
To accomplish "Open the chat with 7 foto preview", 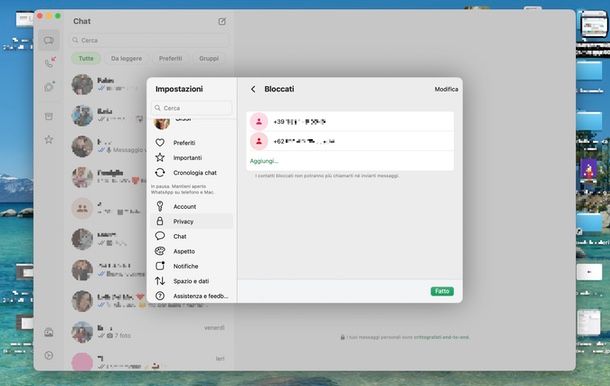I will (149, 332).
